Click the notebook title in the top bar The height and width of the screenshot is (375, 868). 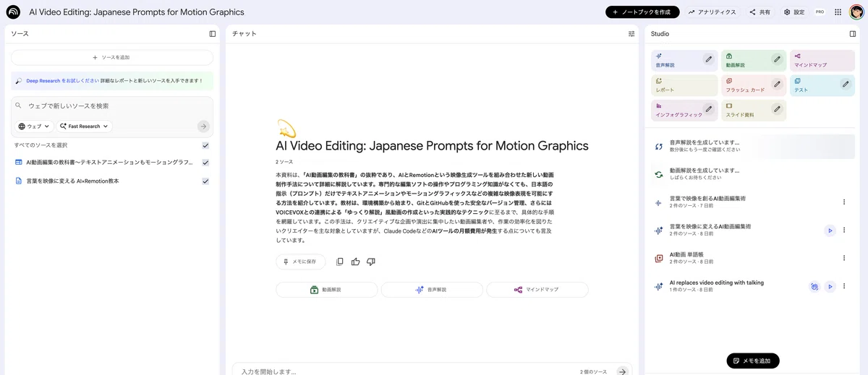point(137,12)
